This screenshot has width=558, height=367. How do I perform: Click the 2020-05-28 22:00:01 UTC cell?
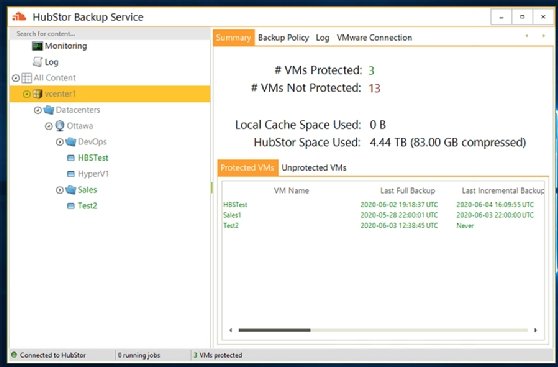pos(399,215)
